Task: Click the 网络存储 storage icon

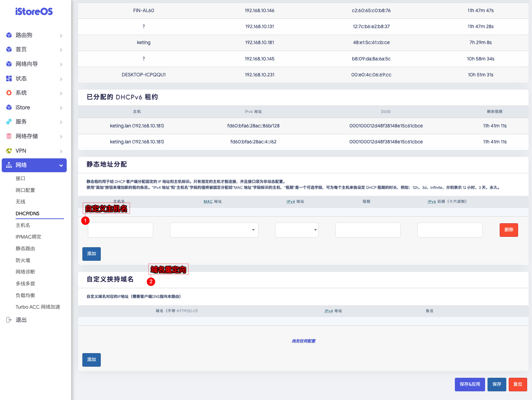Action: tap(9, 136)
